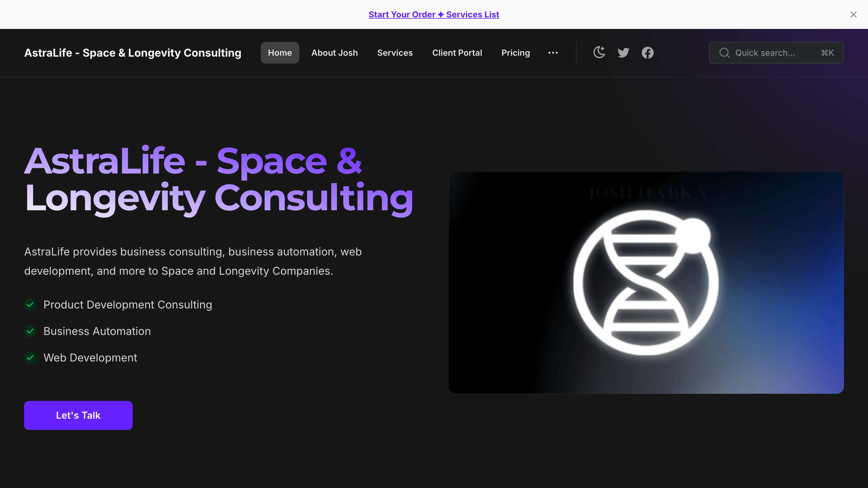This screenshot has height=488, width=868.
Task: Open the Facebook page icon
Action: (x=647, y=52)
